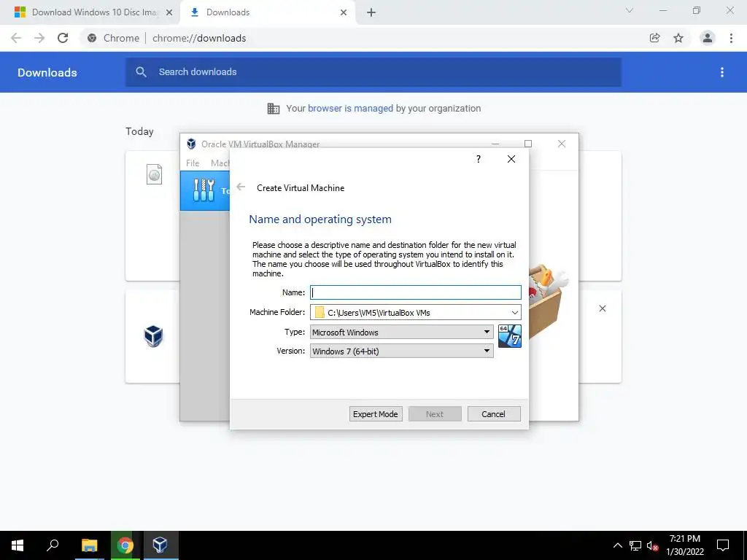
Task: Click the Chrome address bar URL
Action: [x=199, y=38]
